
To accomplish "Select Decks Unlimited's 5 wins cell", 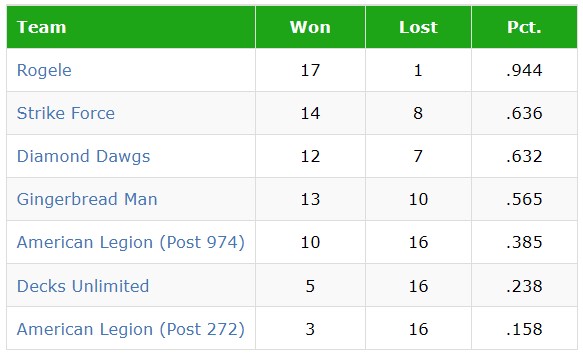I will [x=310, y=286].
